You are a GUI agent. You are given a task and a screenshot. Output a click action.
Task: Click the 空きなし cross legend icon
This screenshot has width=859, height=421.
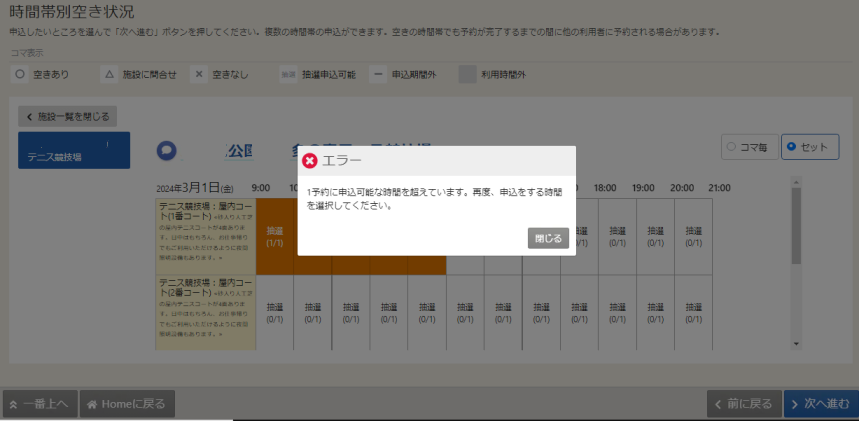tap(199, 75)
